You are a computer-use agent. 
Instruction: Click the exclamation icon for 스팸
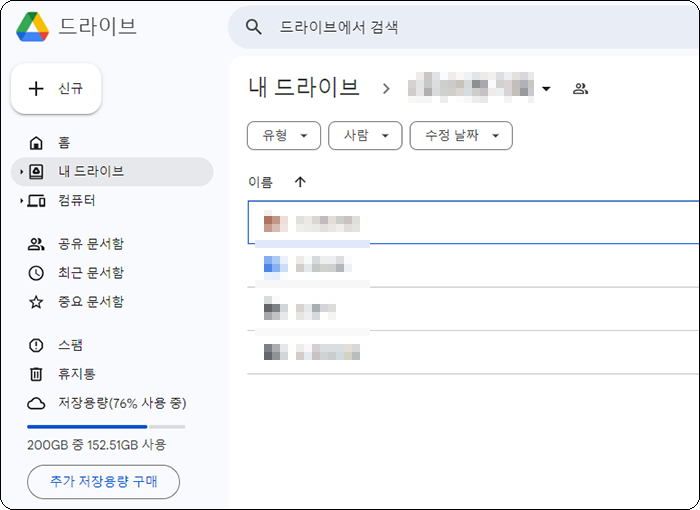tap(36, 345)
